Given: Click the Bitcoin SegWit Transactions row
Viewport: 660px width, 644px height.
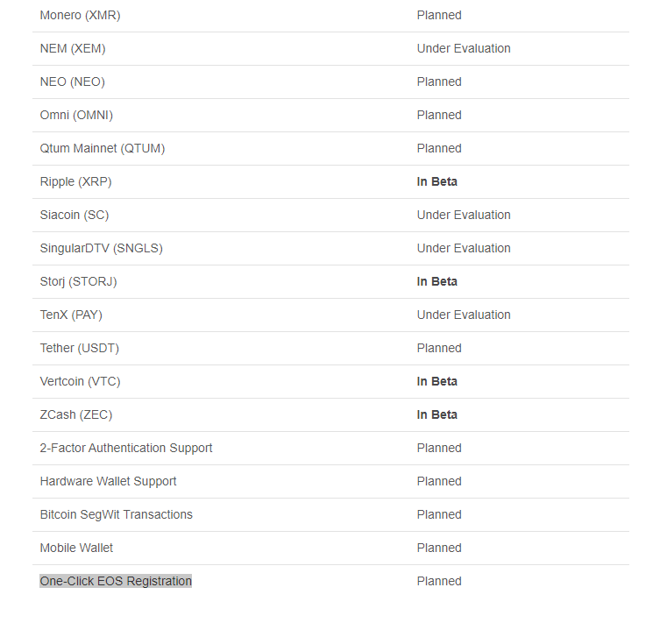Looking at the screenshot, I should 330,514.
